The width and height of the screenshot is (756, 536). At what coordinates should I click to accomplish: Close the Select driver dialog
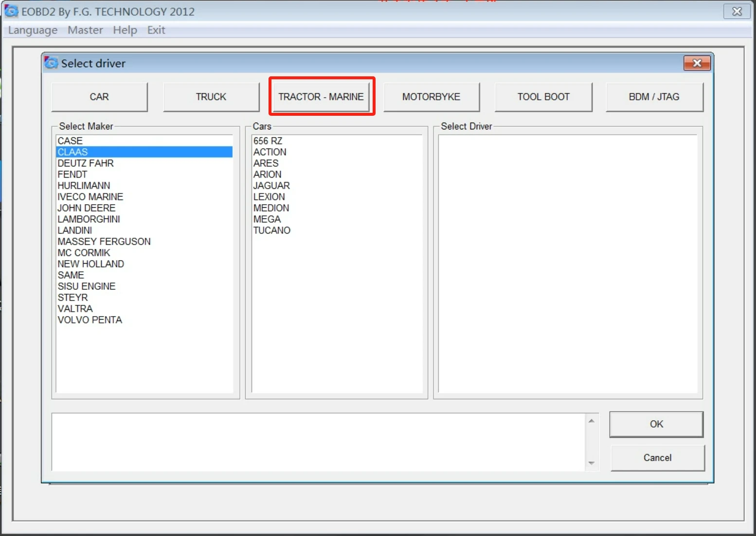697,63
